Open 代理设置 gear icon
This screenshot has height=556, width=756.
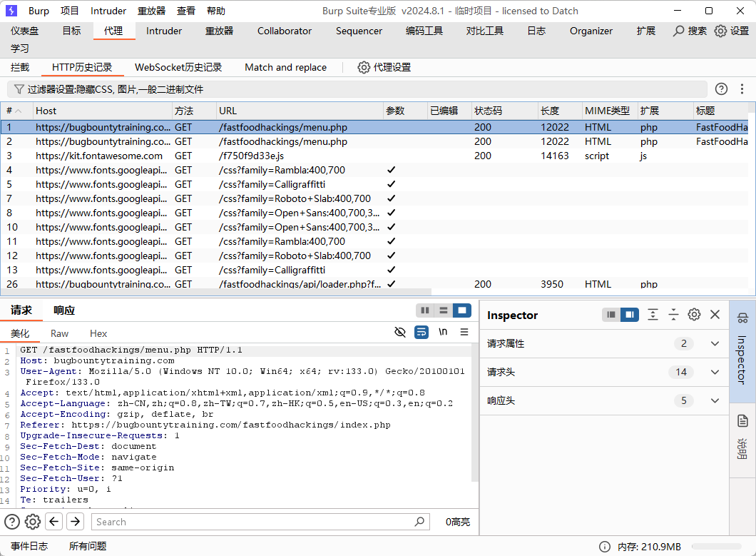click(364, 67)
